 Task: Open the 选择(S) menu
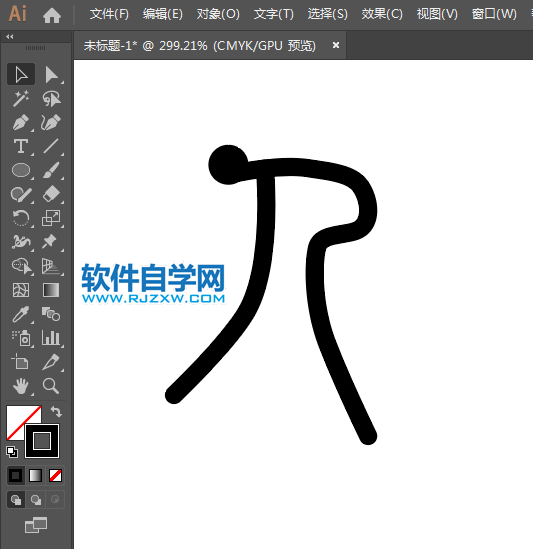tap(327, 14)
